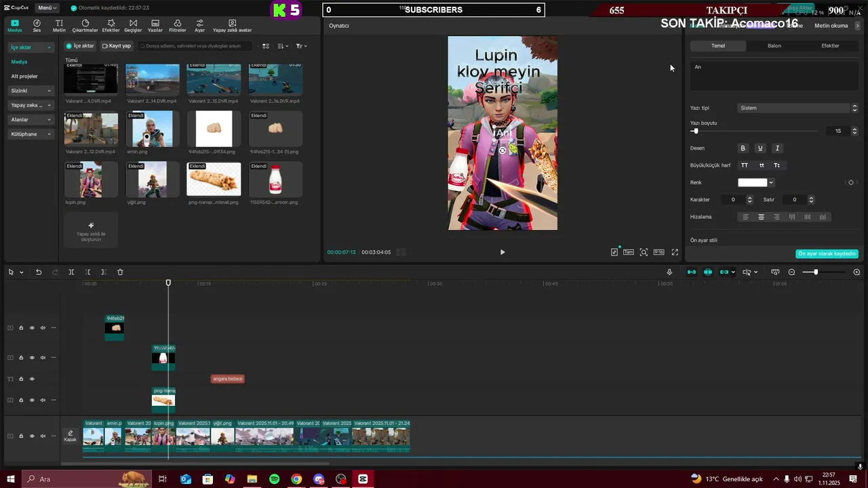Apply bold to the text
This screenshot has height=488, width=868.
743,148
